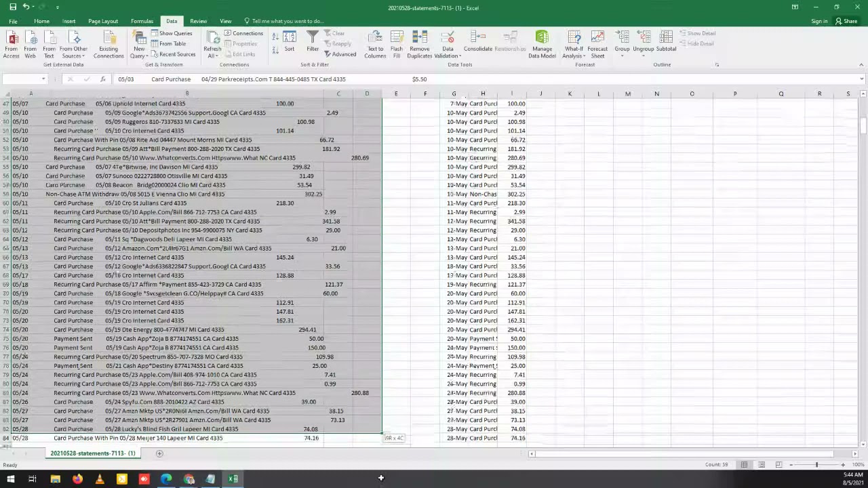Switch to the Home tab

pos(41,21)
